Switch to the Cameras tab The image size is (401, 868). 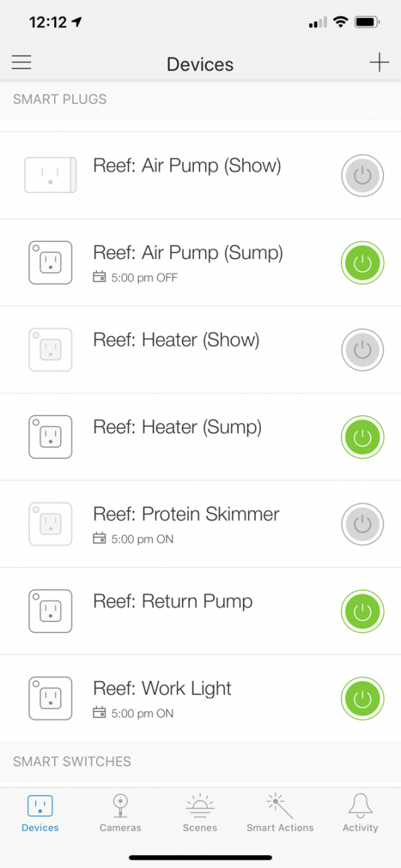pyautogui.click(x=121, y=813)
